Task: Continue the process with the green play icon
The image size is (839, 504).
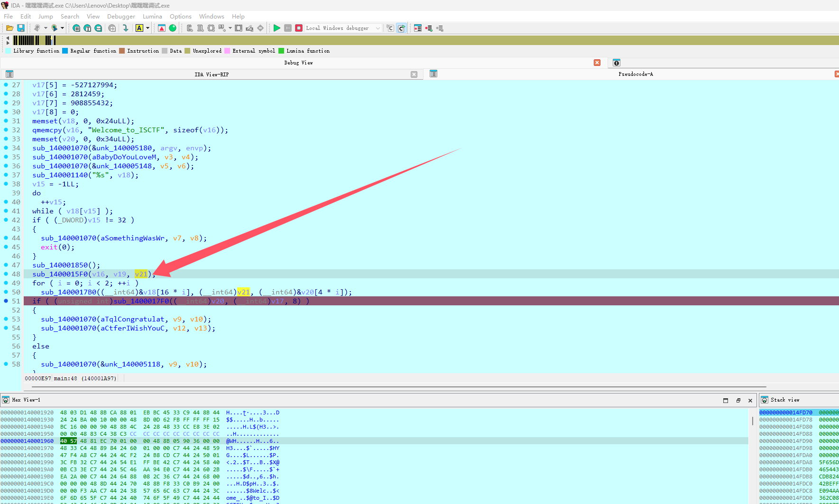Action: click(x=277, y=28)
